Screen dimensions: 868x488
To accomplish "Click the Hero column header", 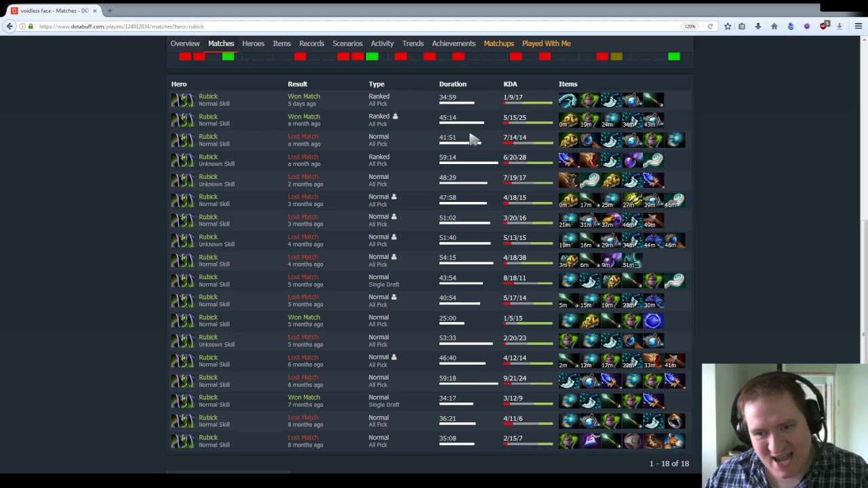I will coord(179,84).
